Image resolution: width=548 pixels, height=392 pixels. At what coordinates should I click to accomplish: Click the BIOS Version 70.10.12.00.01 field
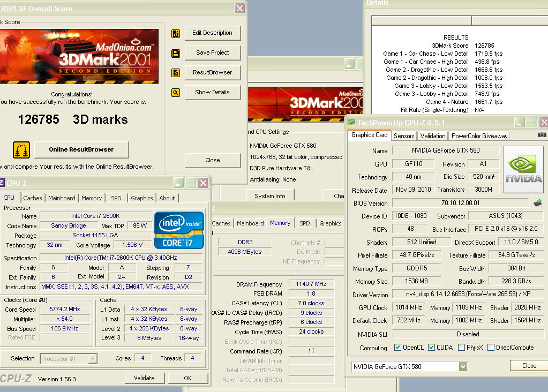tap(461, 203)
